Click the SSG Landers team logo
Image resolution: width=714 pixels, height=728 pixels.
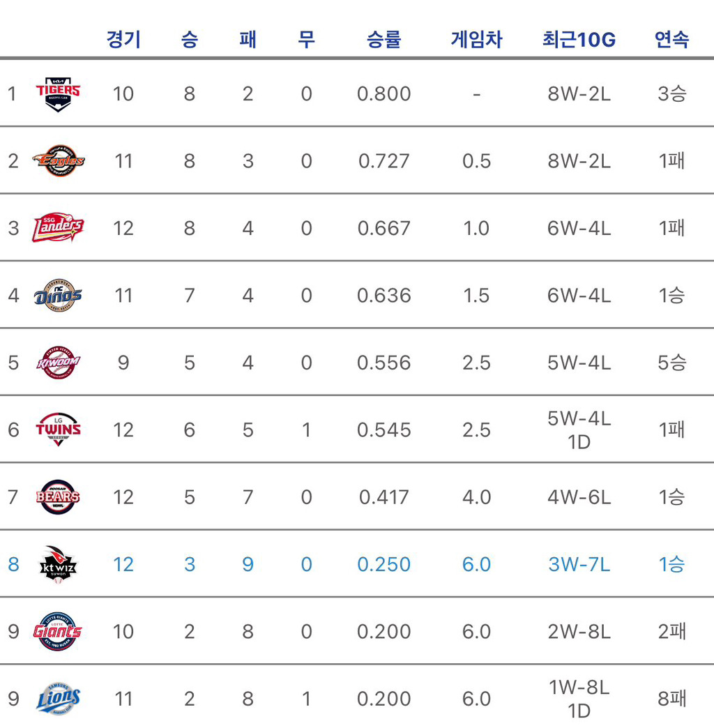pyautogui.click(x=58, y=228)
